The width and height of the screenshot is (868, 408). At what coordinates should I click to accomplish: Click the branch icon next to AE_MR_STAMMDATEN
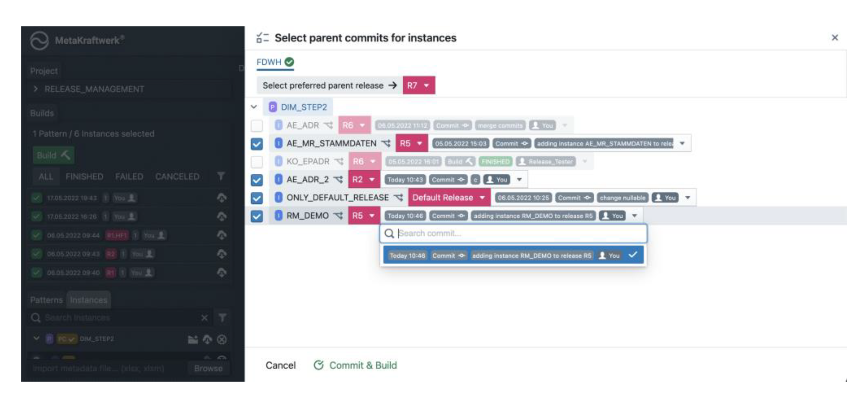click(x=386, y=143)
